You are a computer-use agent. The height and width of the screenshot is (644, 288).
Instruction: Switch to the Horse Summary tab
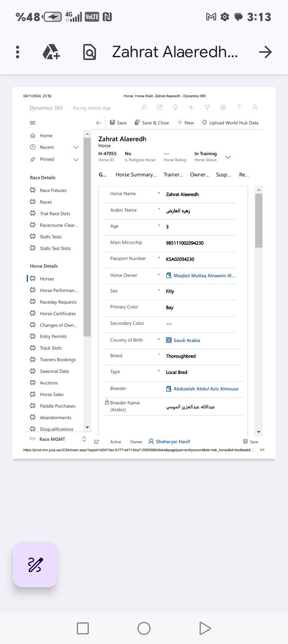[136, 175]
